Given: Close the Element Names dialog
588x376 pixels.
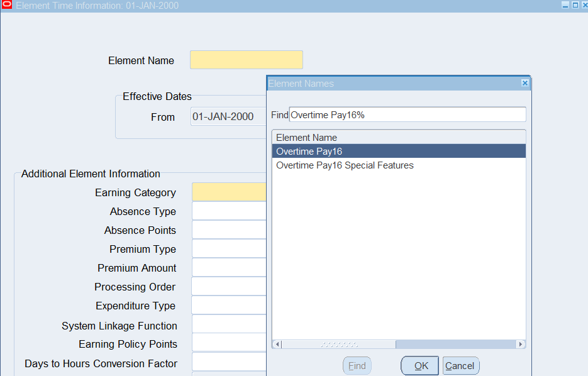Looking at the screenshot, I should click(525, 83).
